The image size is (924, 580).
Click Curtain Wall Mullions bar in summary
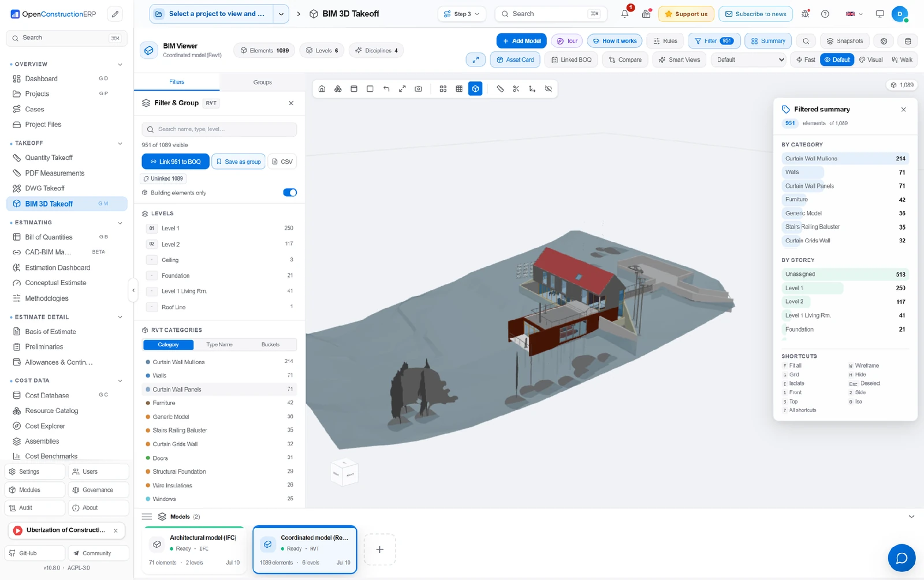845,158
